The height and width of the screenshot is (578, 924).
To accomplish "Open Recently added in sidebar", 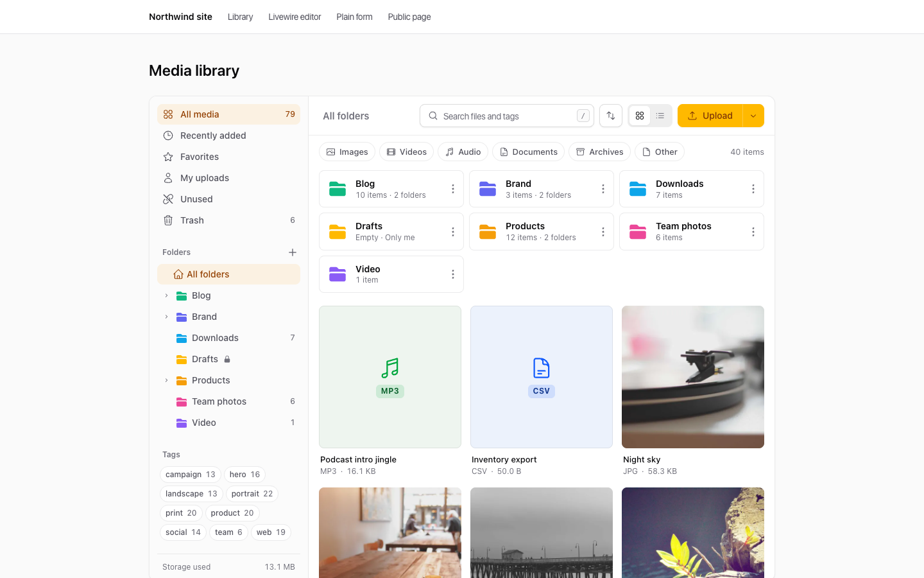I will pos(228,136).
